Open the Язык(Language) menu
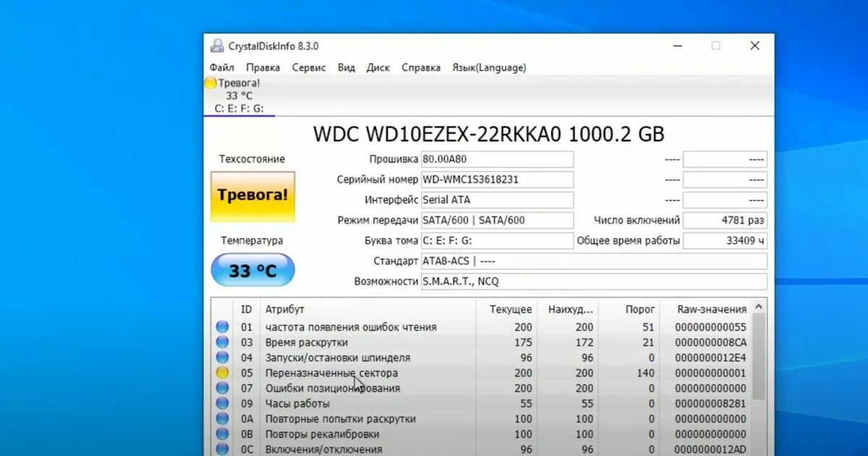This screenshot has width=868, height=456. click(x=490, y=67)
